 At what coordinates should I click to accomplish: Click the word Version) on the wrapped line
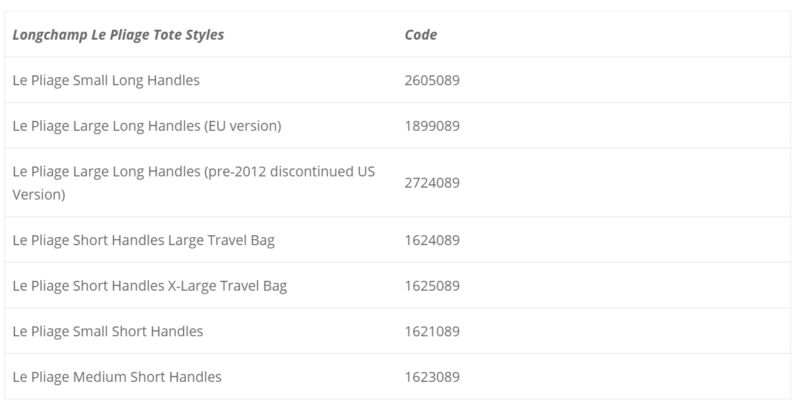[x=39, y=195]
